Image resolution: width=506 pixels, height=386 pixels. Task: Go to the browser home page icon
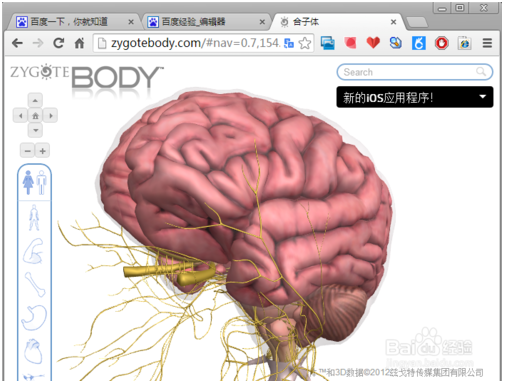pos(79,43)
